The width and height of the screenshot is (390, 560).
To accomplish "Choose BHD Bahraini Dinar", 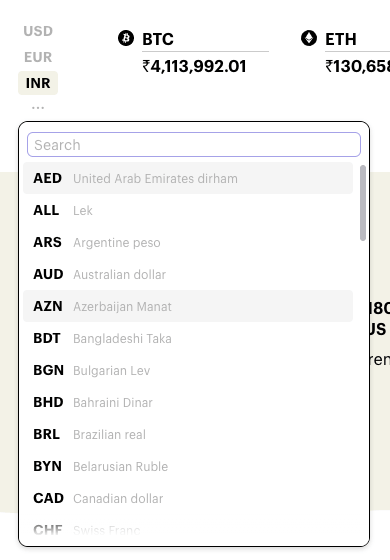I will (188, 402).
